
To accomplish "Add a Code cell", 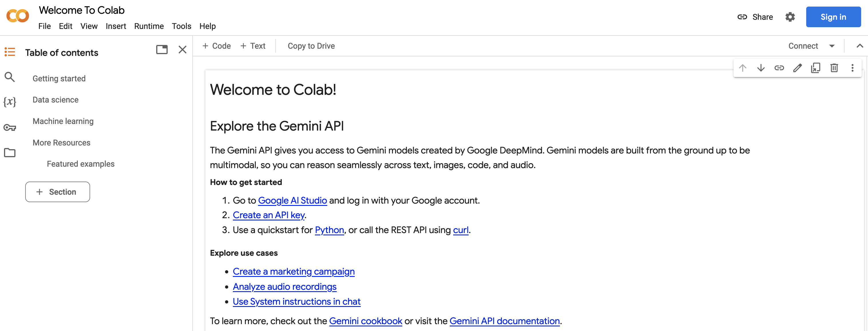I will pos(216,46).
